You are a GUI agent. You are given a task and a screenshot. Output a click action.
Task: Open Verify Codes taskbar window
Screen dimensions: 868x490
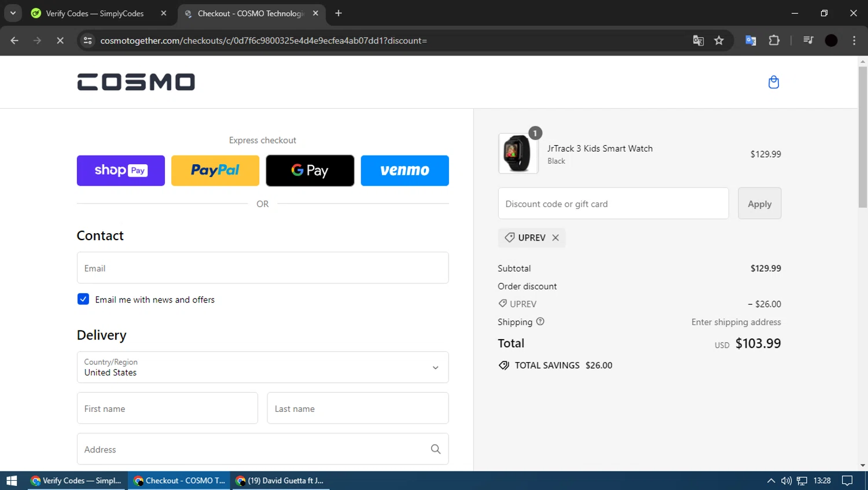click(x=77, y=481)
